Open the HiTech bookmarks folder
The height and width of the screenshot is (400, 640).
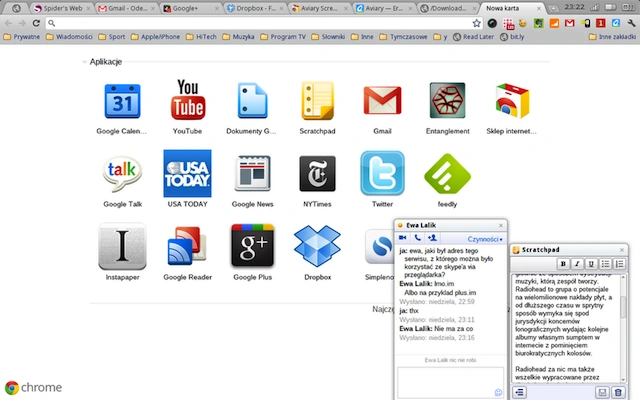click(x=201, y=37)
